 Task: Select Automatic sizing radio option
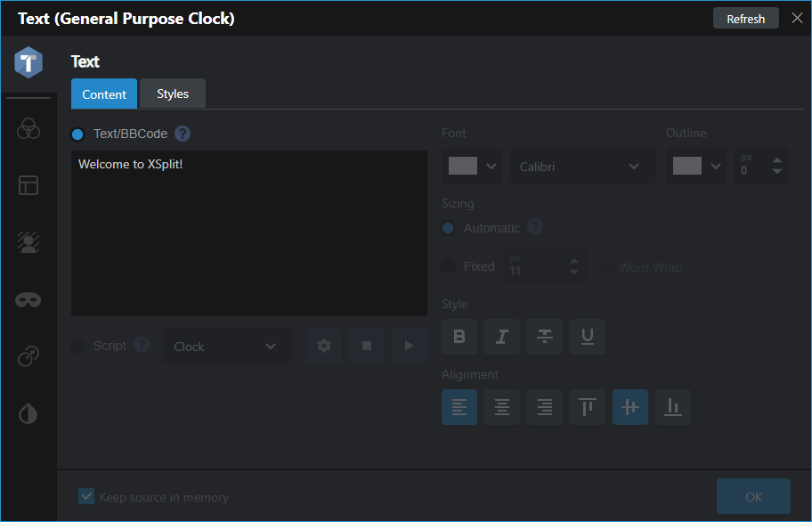[x=448, y=228]
